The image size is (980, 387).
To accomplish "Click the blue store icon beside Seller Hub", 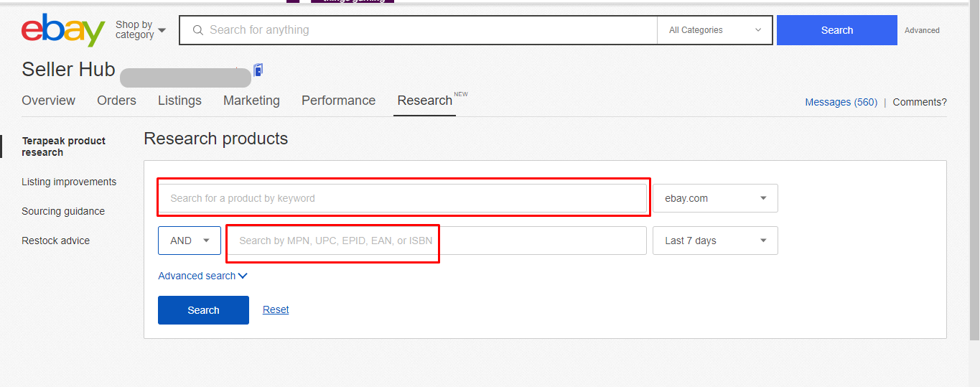I will [258, 70].
